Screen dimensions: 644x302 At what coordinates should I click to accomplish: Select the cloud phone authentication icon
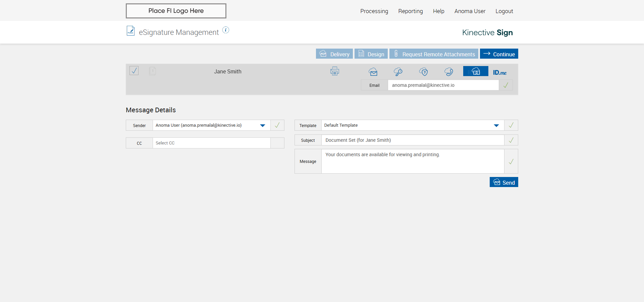click(449, 72)
